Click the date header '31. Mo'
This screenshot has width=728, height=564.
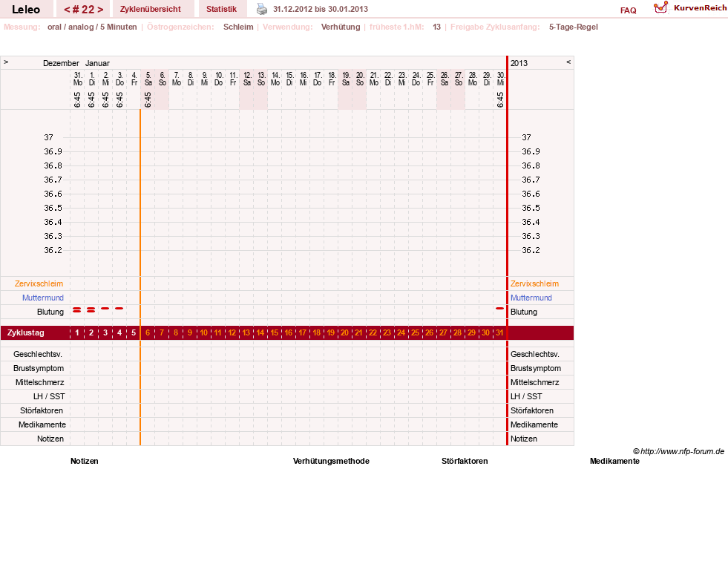(x=77, y=79)
